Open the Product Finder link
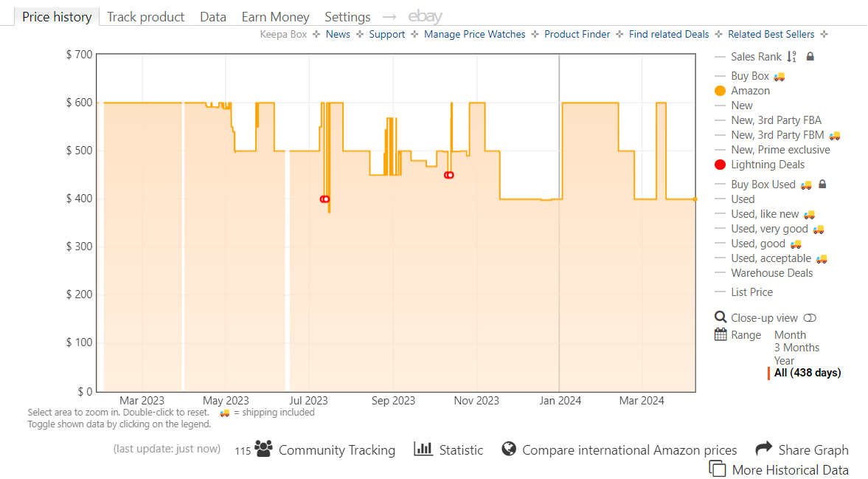The image size is (868, 479). point(577,34)
